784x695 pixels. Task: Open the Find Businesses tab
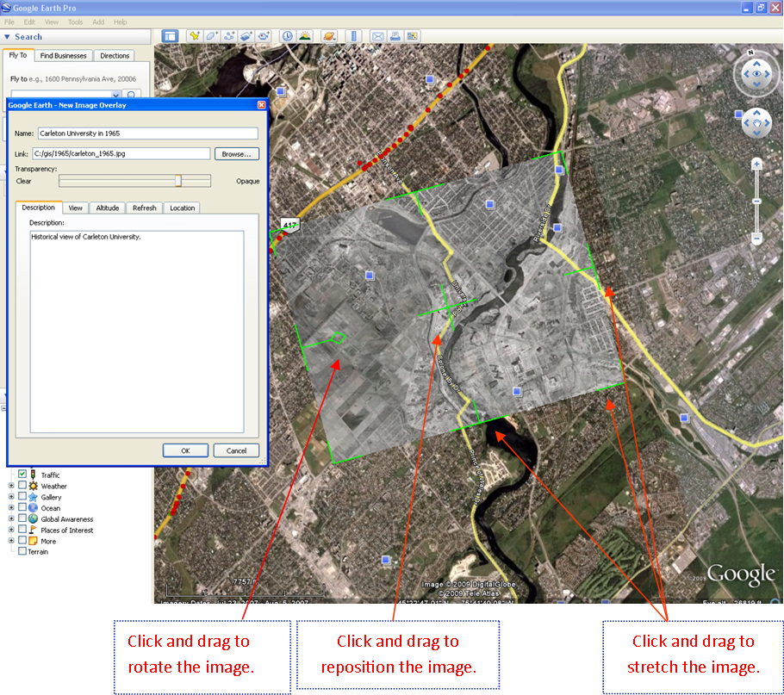coord(64,55)
